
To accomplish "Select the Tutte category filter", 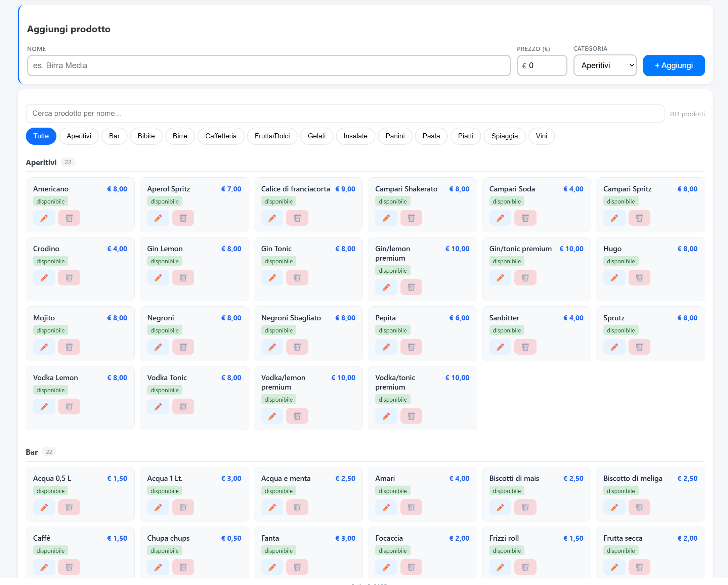I will click(x=41, y=136).
